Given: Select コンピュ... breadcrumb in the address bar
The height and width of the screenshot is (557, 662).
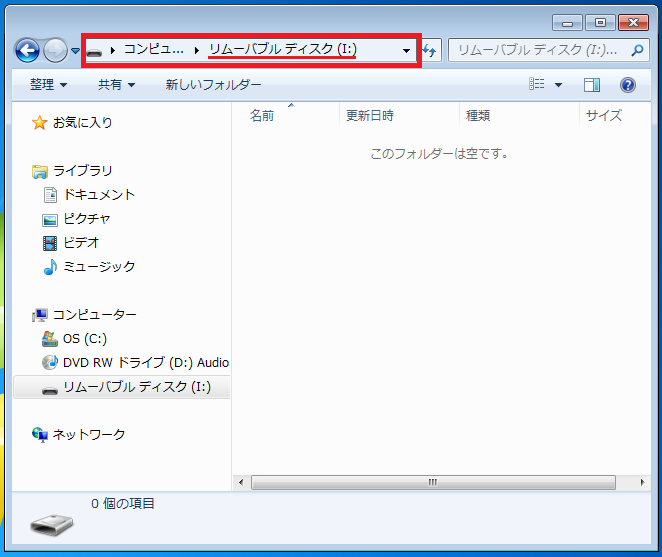Looking at the screenshot, I should [x=154, y=50].
